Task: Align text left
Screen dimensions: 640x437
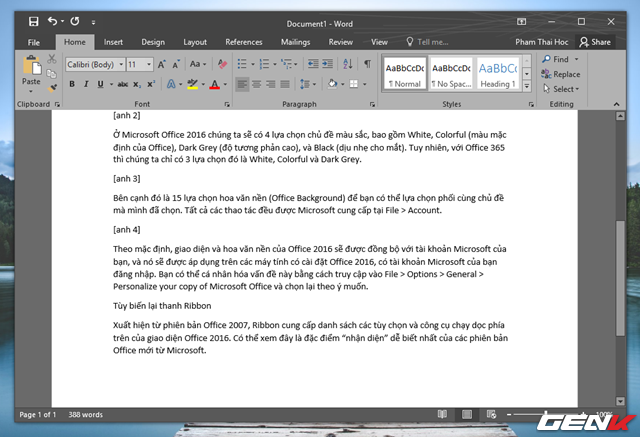Action: click(242, 84)
